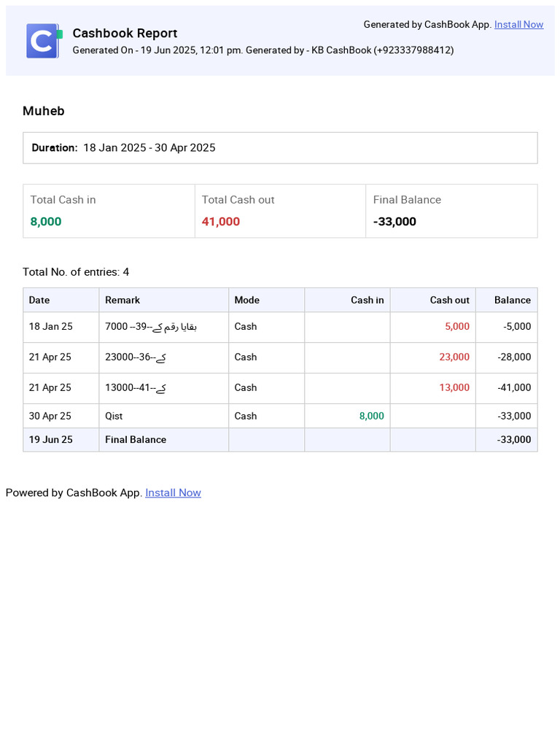Click the 23,000 cash out amount

coord(454,357)
